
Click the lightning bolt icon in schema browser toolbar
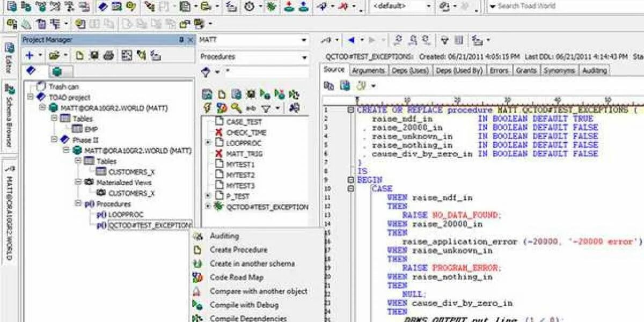click(207, 108)
